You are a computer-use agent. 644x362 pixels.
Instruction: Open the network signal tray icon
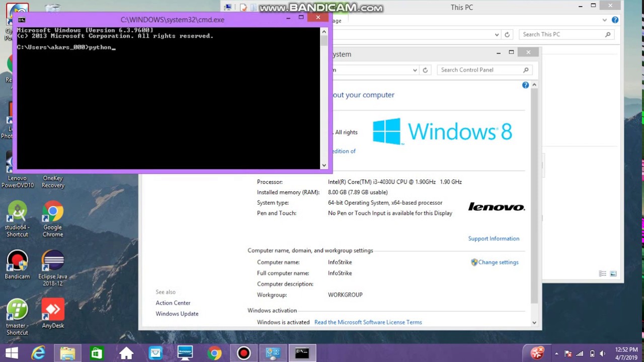580,353
